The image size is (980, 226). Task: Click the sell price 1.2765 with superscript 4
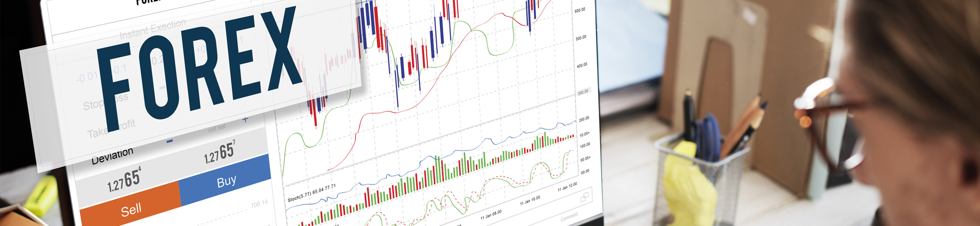coord(124,180)
